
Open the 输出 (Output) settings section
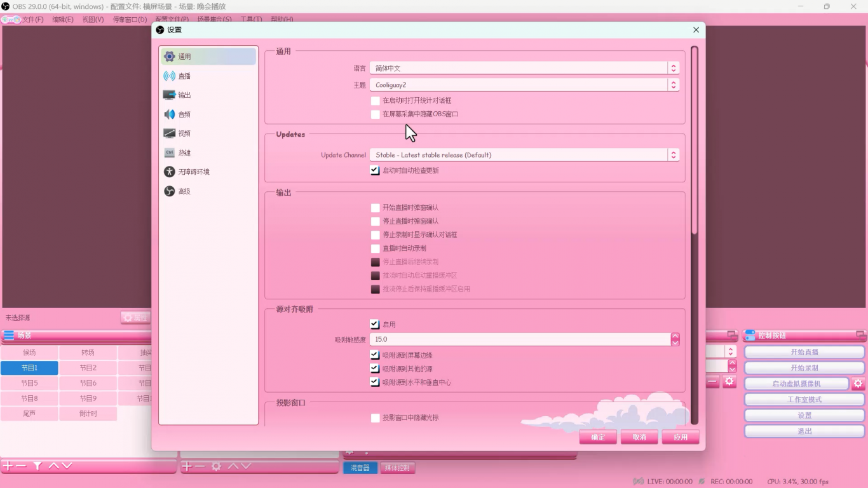184,95
